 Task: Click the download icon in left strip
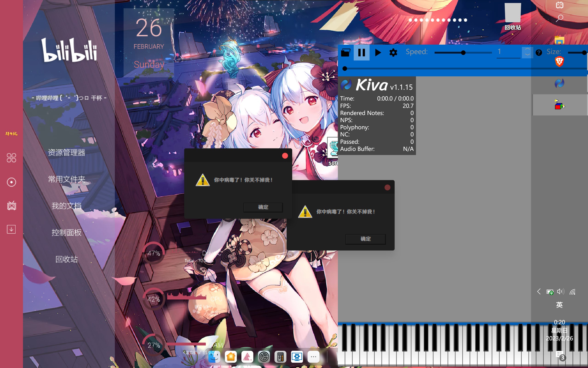(11, 229)
